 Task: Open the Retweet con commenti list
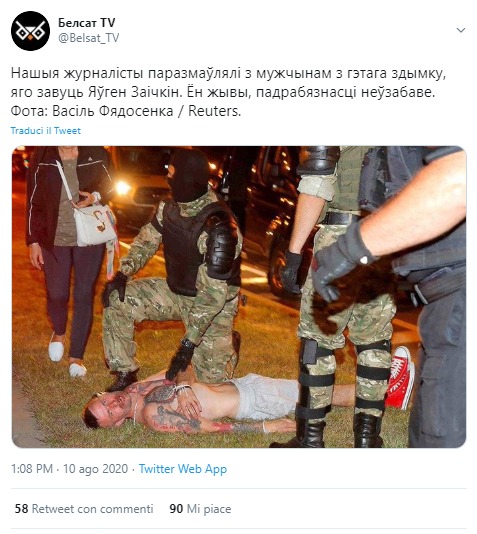click(92, 509)
